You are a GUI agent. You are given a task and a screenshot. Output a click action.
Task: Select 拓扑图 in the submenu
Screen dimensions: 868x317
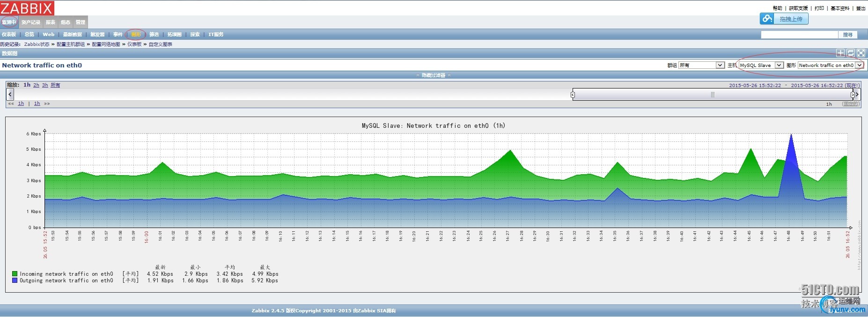pos(175,34)
